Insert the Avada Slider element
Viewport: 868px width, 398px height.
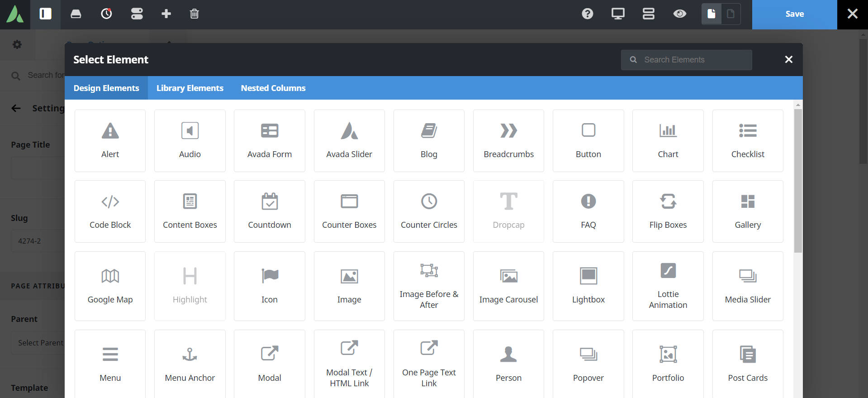(x=349, y=141)
